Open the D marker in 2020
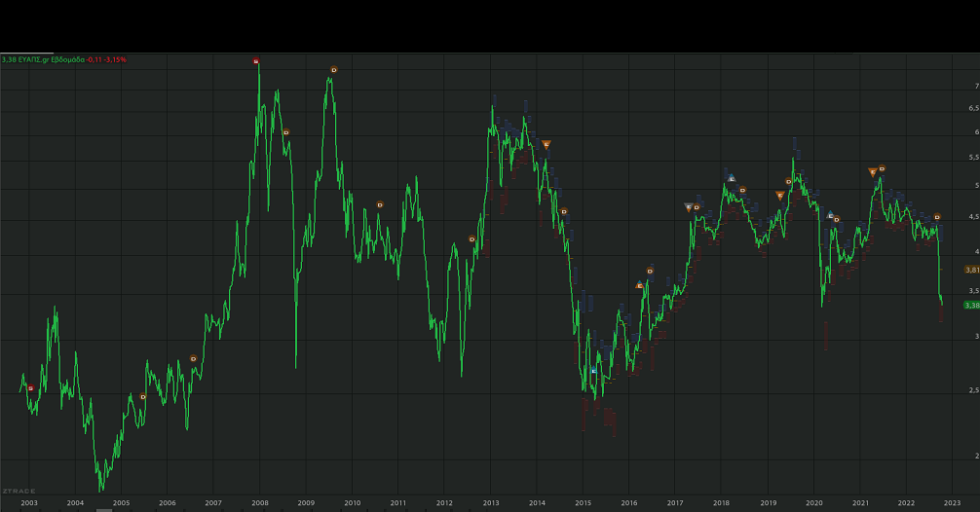This screenshot has width=980, height=512. coord(837,219)
